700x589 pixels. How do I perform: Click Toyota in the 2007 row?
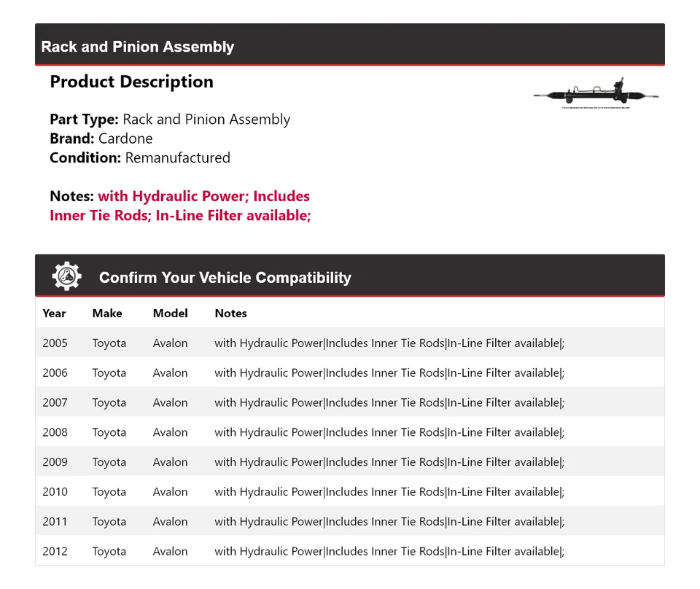(109, 403)
